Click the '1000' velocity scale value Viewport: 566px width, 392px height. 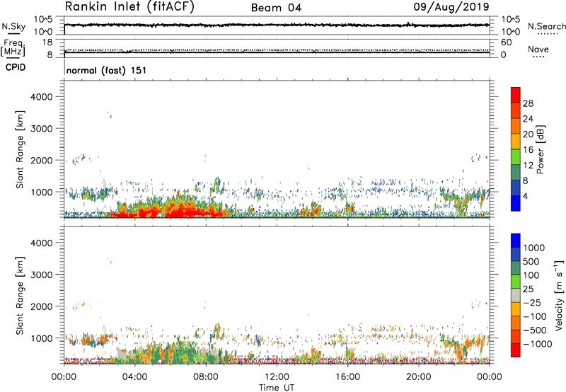tap(534, 248)
